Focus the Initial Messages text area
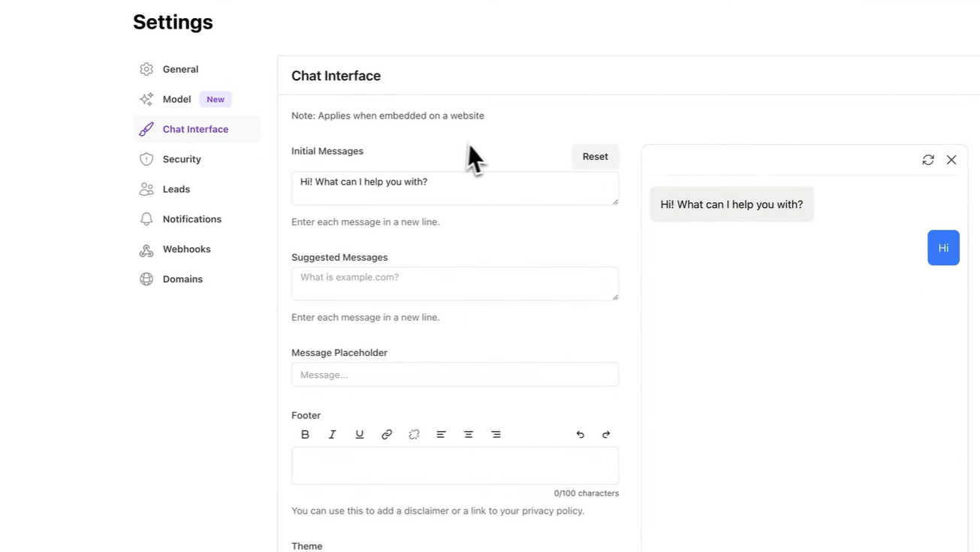Screen dimensions: 980x552 [x=455, y=188]
